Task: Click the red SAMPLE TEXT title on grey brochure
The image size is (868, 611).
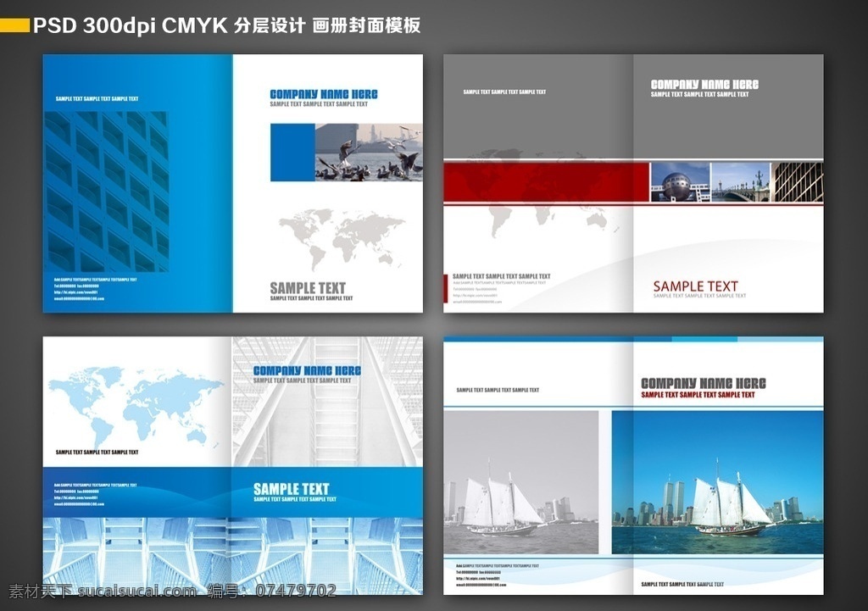Action: 695,286
